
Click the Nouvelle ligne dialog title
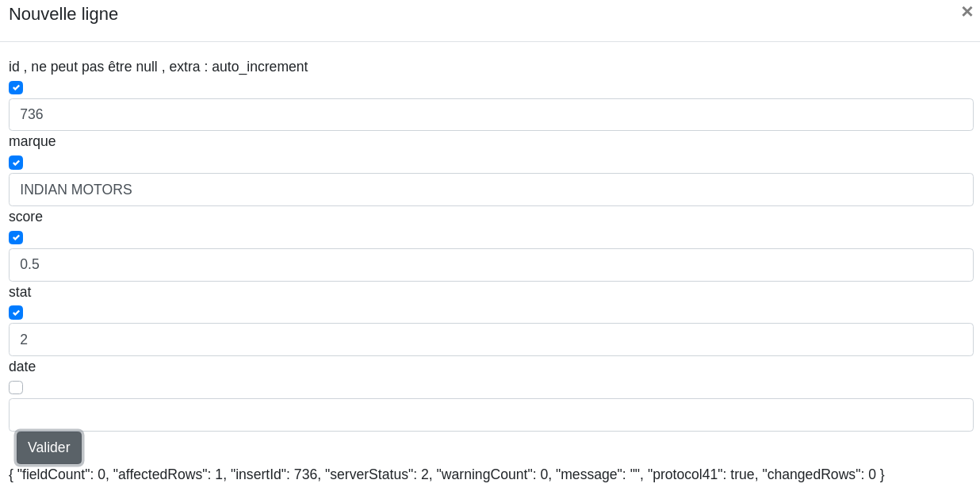click(63, 14)
